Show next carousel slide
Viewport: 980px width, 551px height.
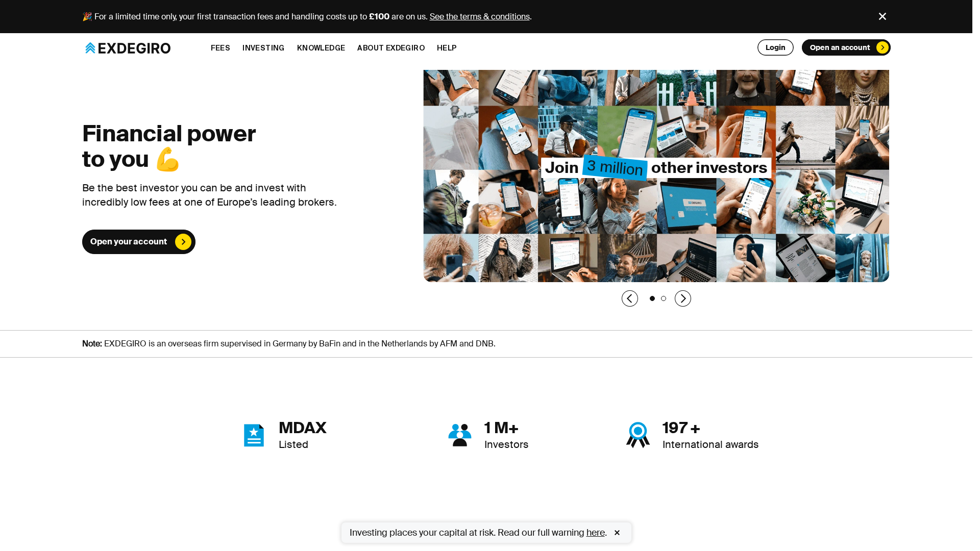[683, 298]
